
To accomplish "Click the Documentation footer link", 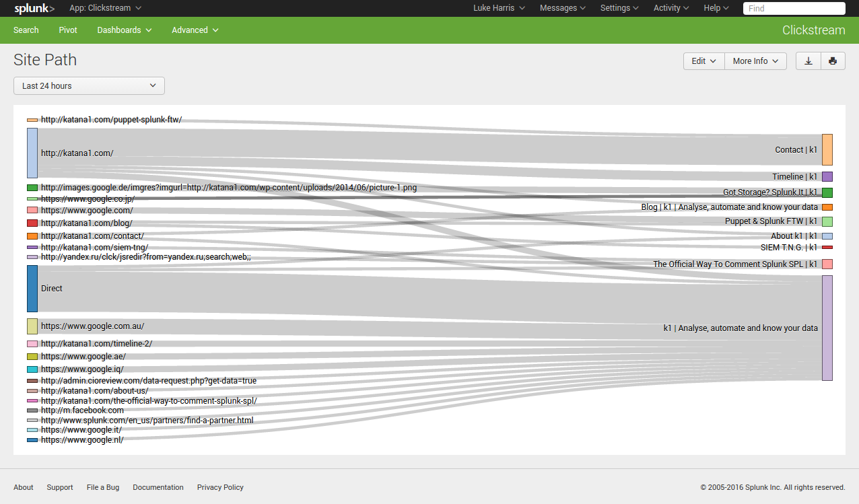I will pos(158,487).
